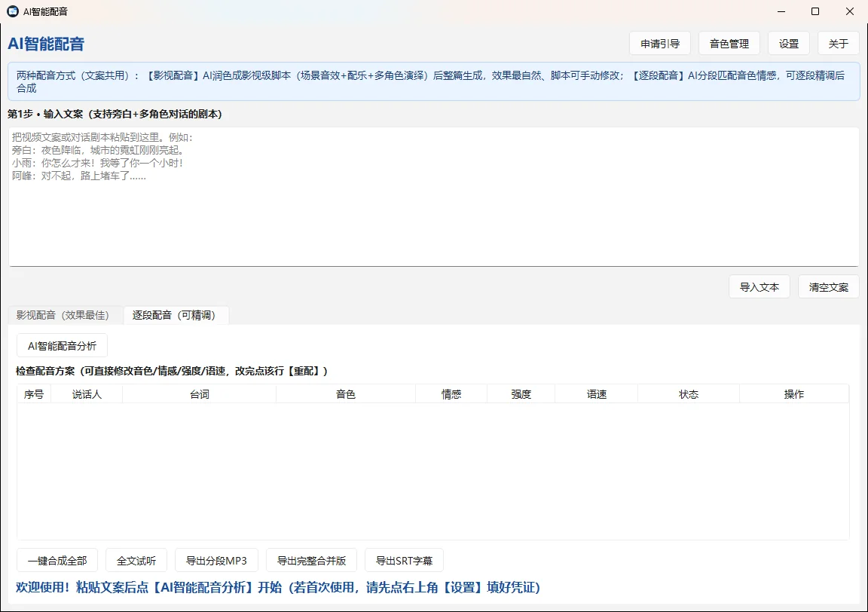
Task: Close the AI智能配音 window
Action: pos(850,11)
